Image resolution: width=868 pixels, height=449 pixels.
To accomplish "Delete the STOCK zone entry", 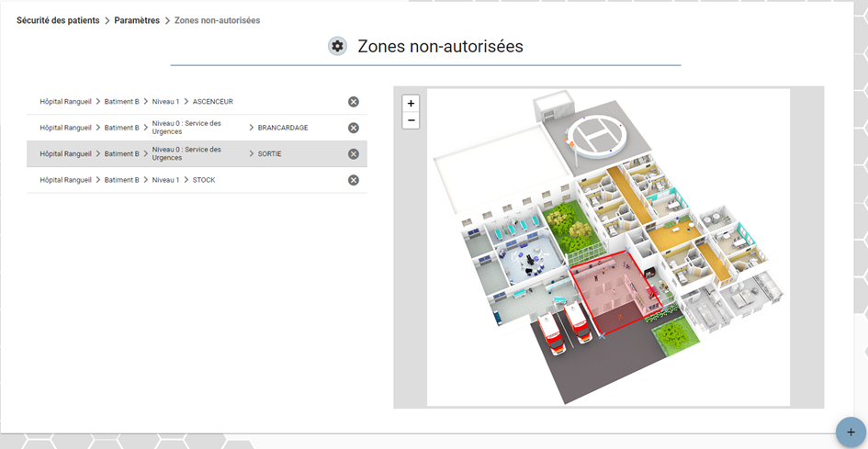I will pos(354,180).
